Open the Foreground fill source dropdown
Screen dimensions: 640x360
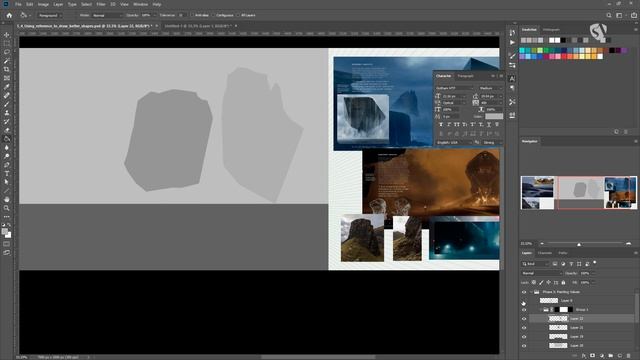49,15
